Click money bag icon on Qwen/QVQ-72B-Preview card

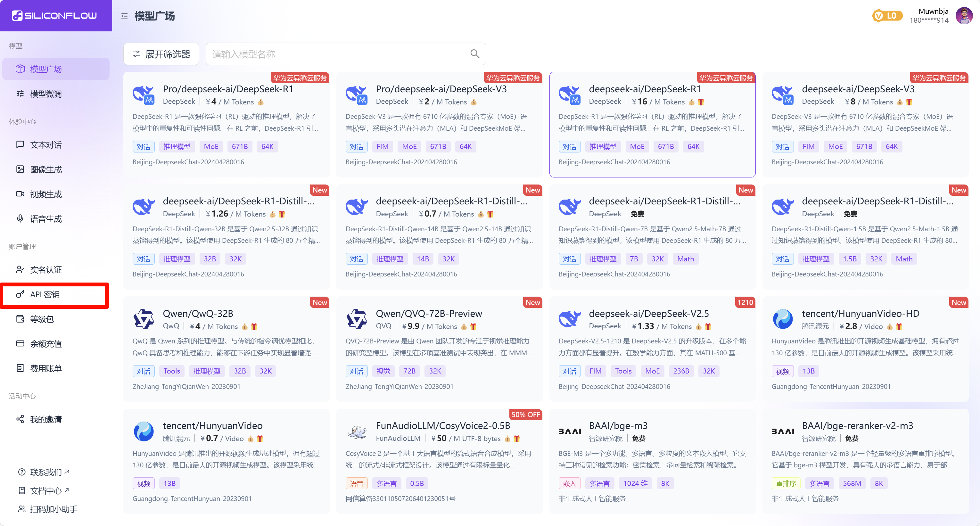[x=464, y=326]
